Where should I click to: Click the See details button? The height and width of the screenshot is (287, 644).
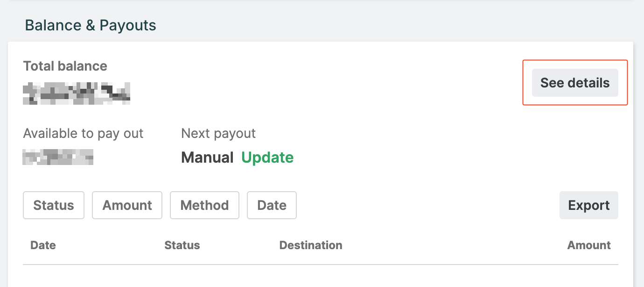575,83
